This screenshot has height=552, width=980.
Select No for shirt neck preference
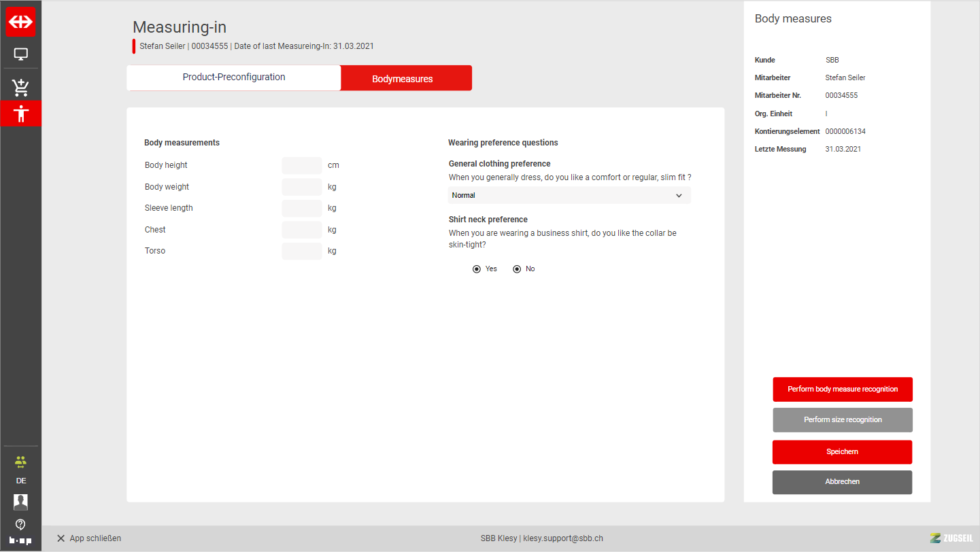517,269
